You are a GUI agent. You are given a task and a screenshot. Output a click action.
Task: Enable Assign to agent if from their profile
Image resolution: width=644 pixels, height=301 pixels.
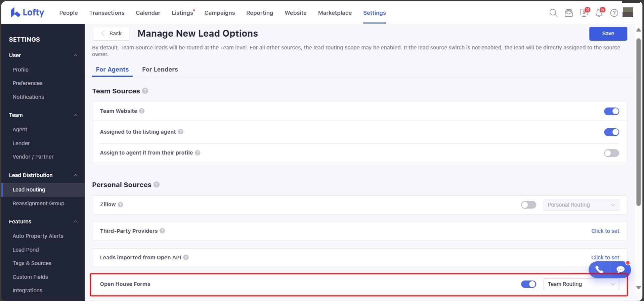pyautogui.click(x=611, y=153)
